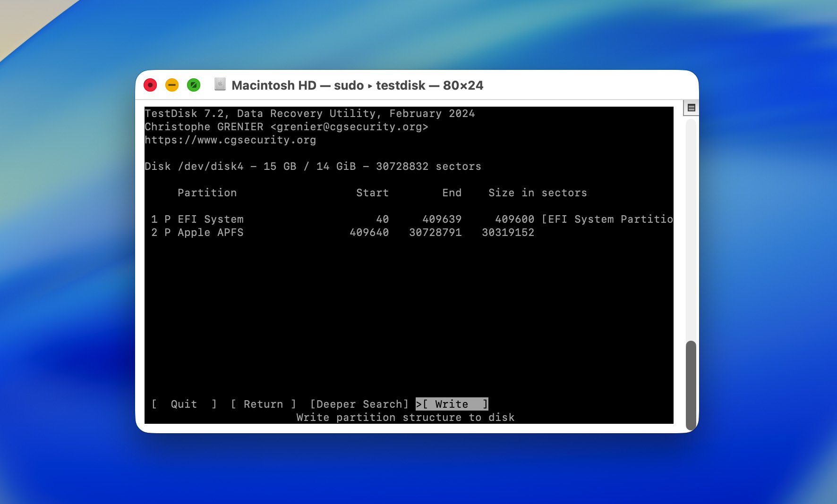Click the 'TestDisk 7.2, Data Recovery Utility' line
The image size is (837, 504).
310,113
